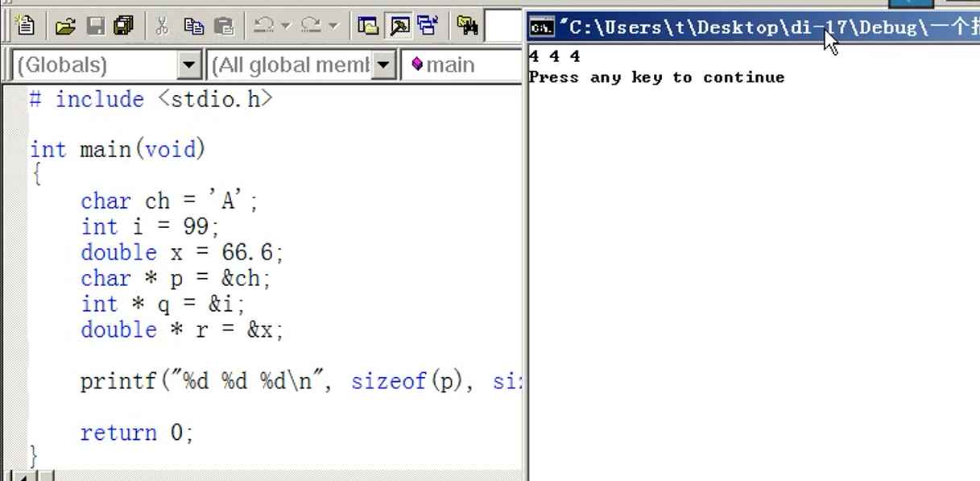Click the 'double x = 66.6;' line

click(182, 252)
